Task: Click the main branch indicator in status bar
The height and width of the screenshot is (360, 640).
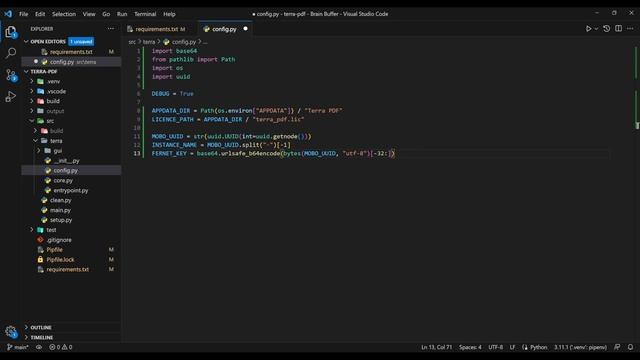Action: click(18, 347)
